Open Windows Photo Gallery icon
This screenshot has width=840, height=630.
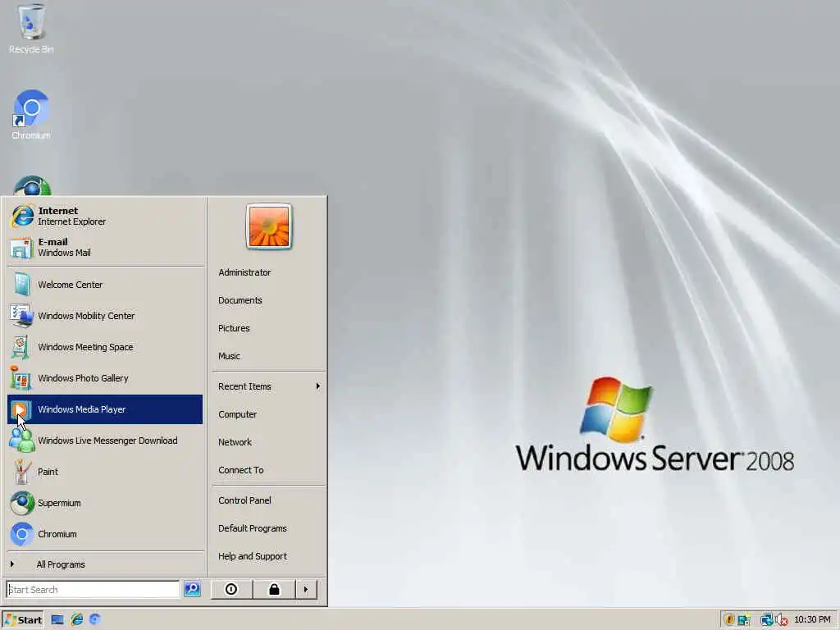(21, 378)
